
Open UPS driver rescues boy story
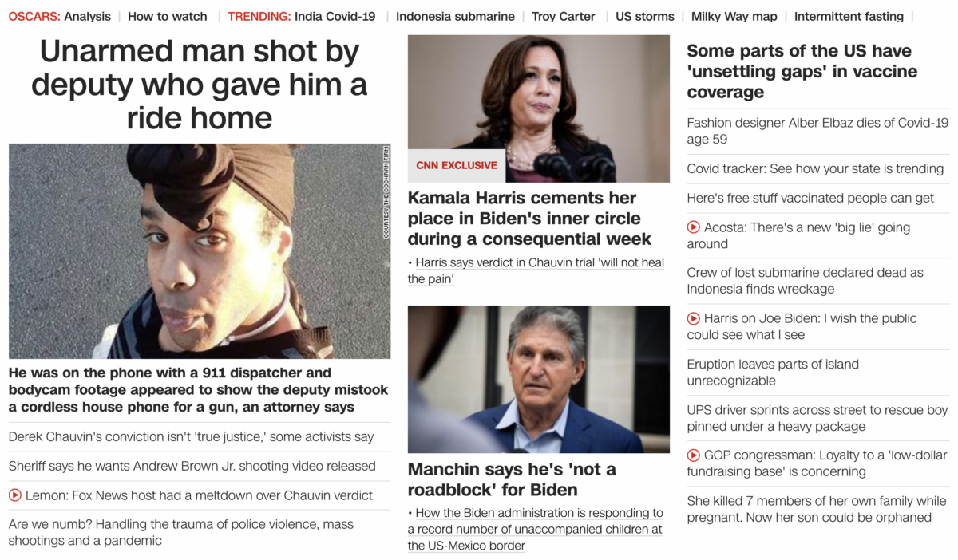(817, 418)
